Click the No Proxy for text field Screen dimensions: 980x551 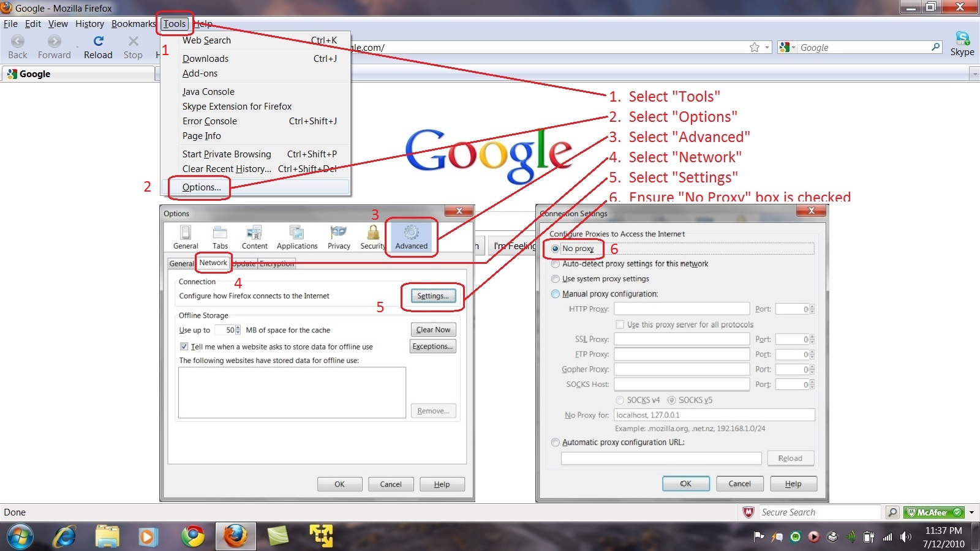pyautogui.click(x=714, y=415)
